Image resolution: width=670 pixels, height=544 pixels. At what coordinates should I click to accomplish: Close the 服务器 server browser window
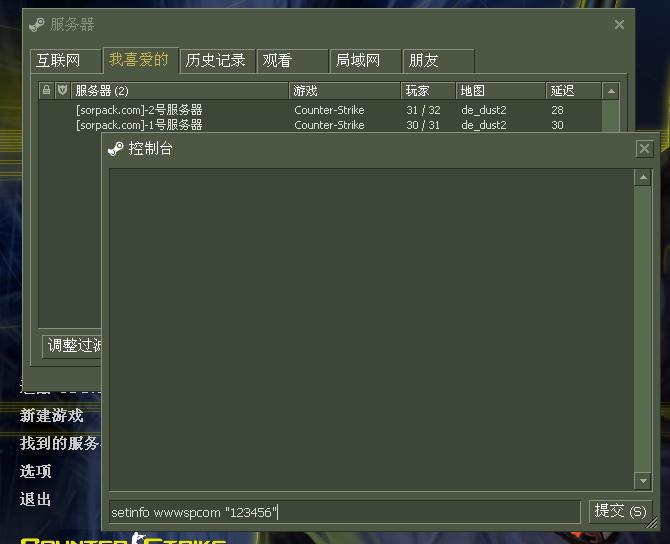(x=619, y=25)
